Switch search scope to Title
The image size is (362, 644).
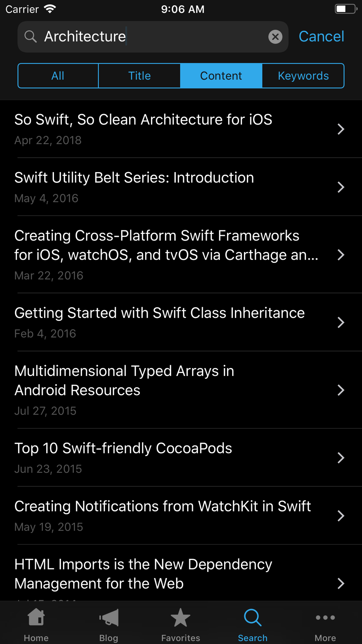tap(139, 76)
